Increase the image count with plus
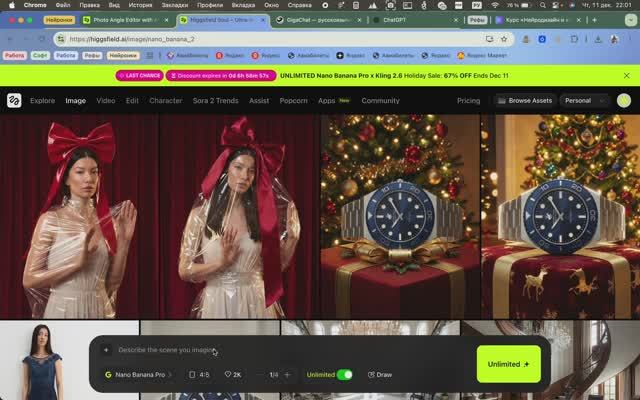Image resolution: width=640 pixels, height=400 pixels. (x=287, y=375)
